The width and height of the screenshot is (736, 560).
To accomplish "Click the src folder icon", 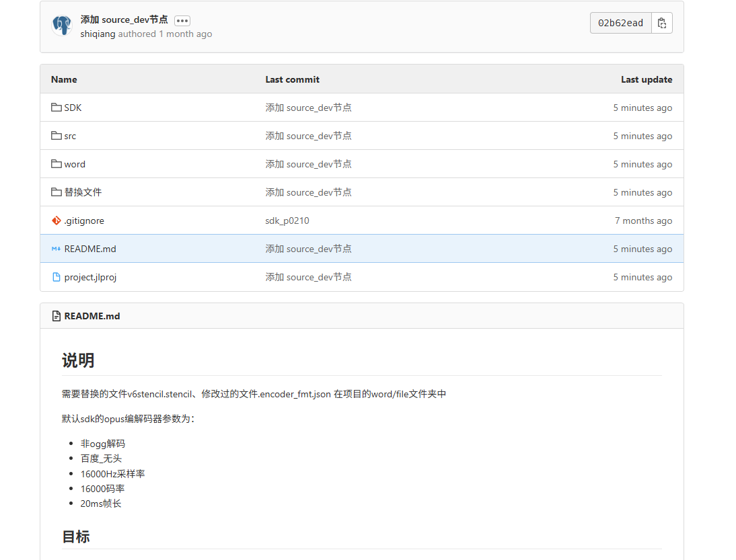I will pos(57,136).
